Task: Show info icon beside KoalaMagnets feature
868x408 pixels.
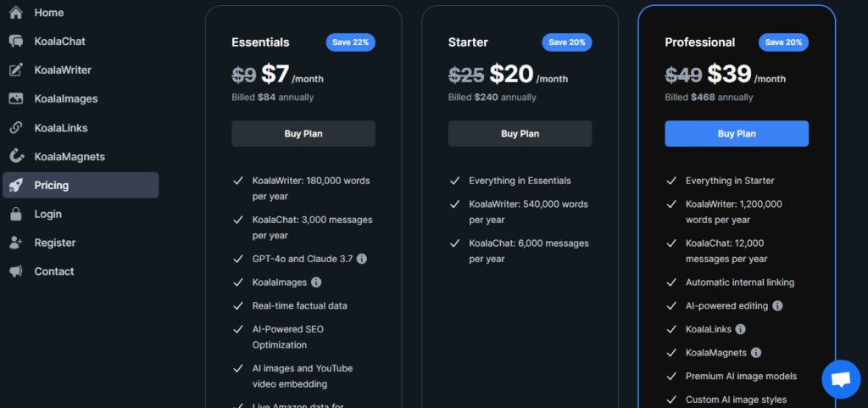Action: (756, 353)
